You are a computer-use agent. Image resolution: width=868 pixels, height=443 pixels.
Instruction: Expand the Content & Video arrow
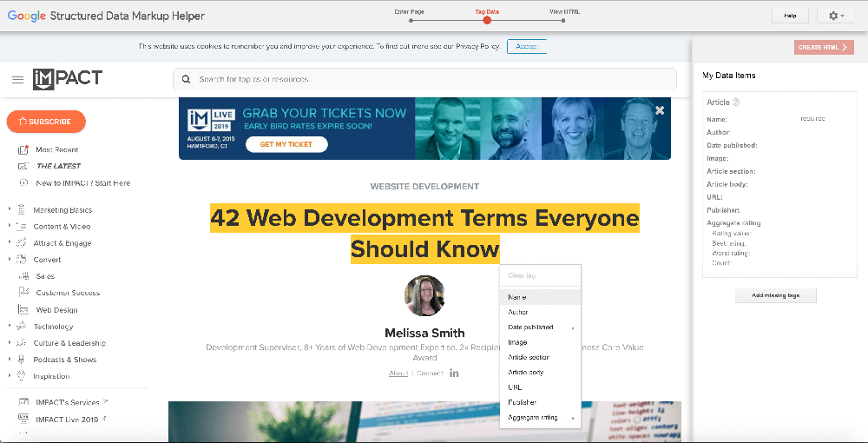(x=9, y=226)
